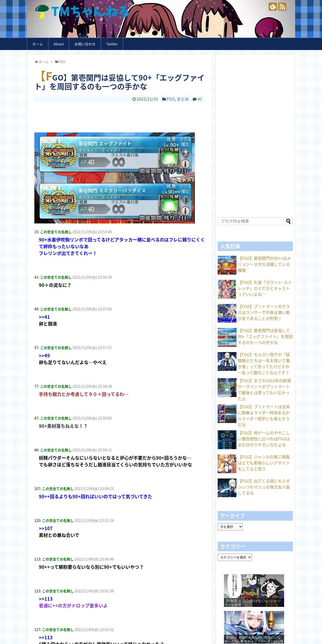Screen dimensions: 322x644
Task: Click thumbnail for ジャンヌの第三再臨 article
Action: 227,464
